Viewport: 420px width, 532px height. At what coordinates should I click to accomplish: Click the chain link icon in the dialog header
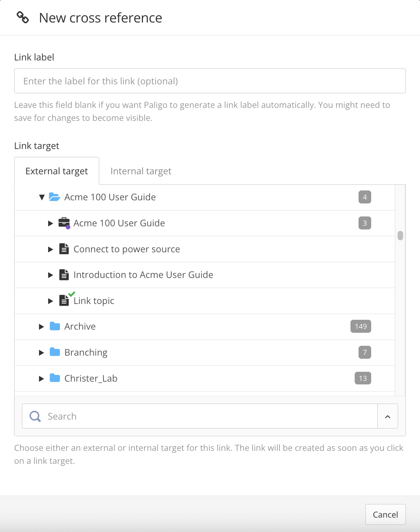pyautogui.click(x=23, y=17)
